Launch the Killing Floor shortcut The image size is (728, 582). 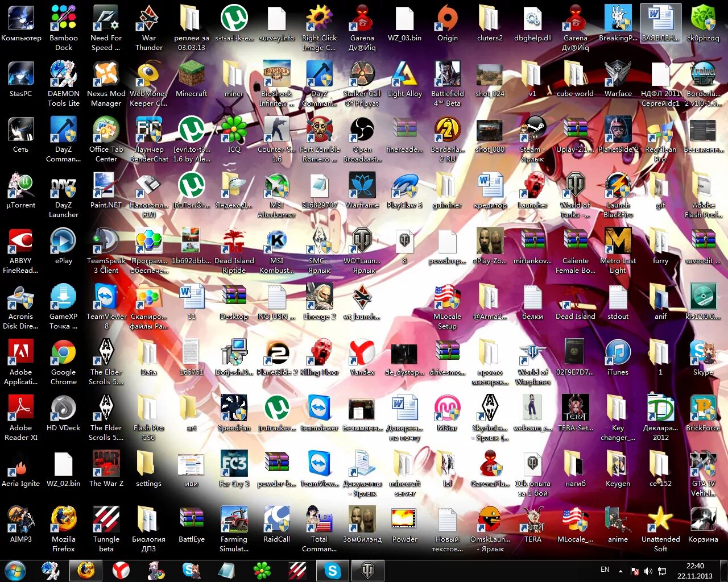tap(320, 357)
